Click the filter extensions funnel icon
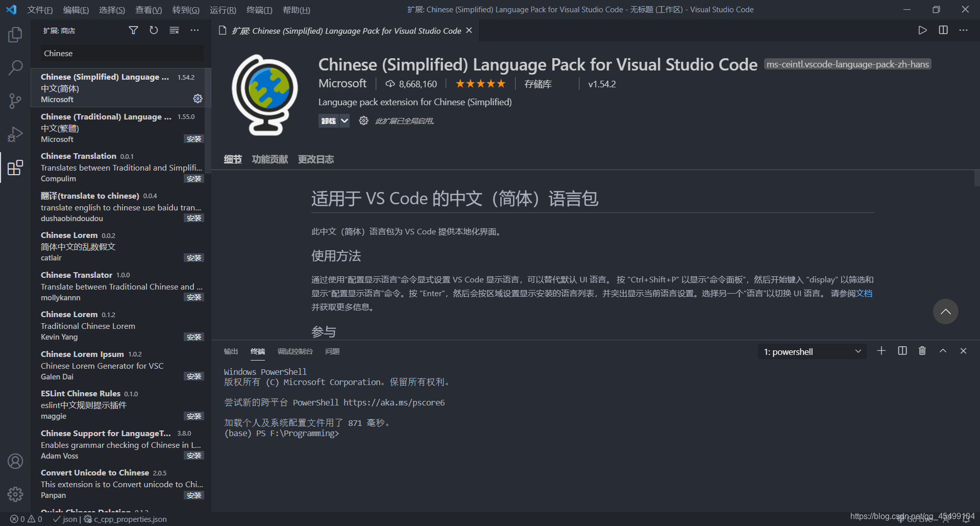This screenshot has height=526, width=980. coord(133,31)
